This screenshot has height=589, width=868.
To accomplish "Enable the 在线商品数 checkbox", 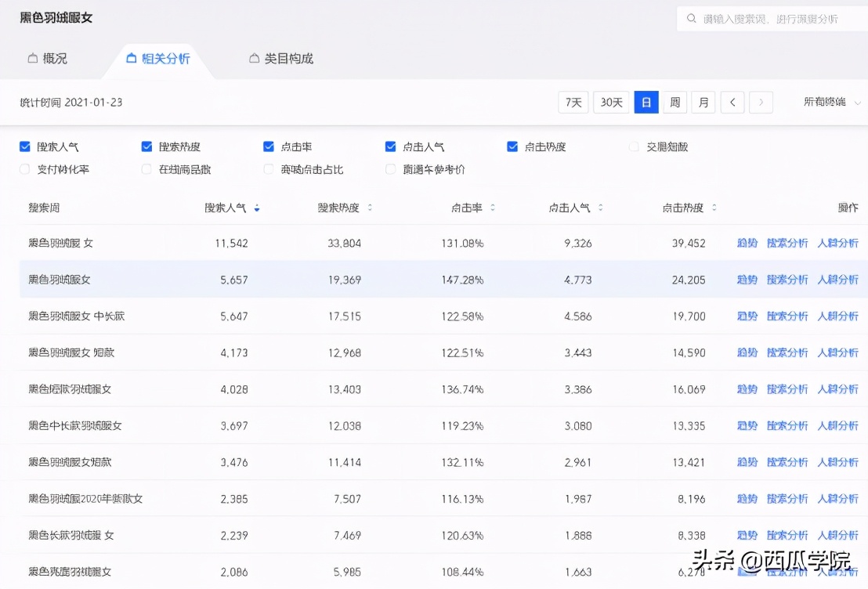I will click(x=146, y=169).
